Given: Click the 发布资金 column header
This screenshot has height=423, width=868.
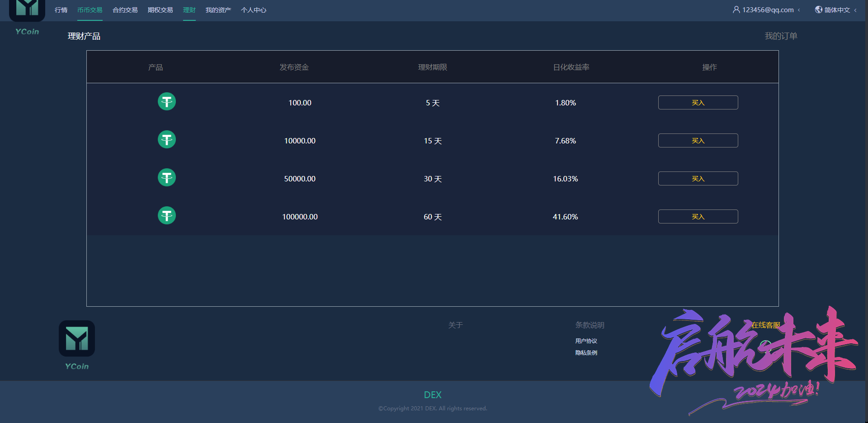Looking at the screenshot, I should point(294,67).
